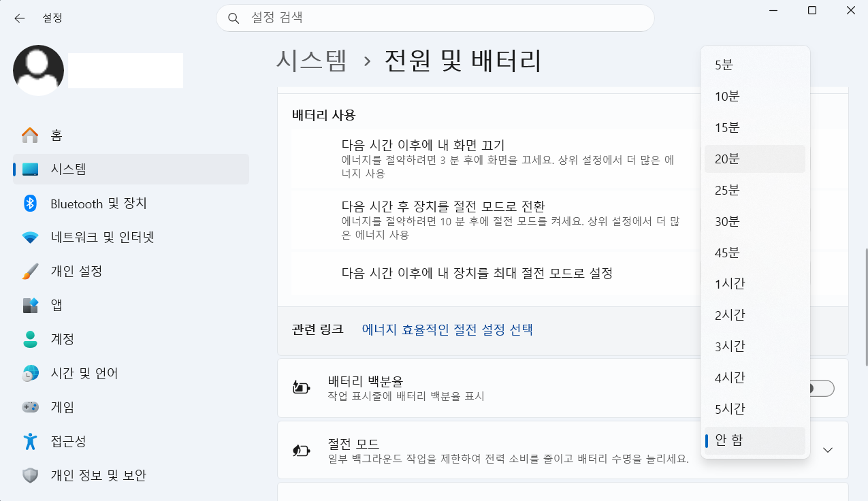Choose 2시간 in the dropdown list
Image resolution: width=868 pixels, height=501 pixels.
pyautogui.click(x=755, y=316)
